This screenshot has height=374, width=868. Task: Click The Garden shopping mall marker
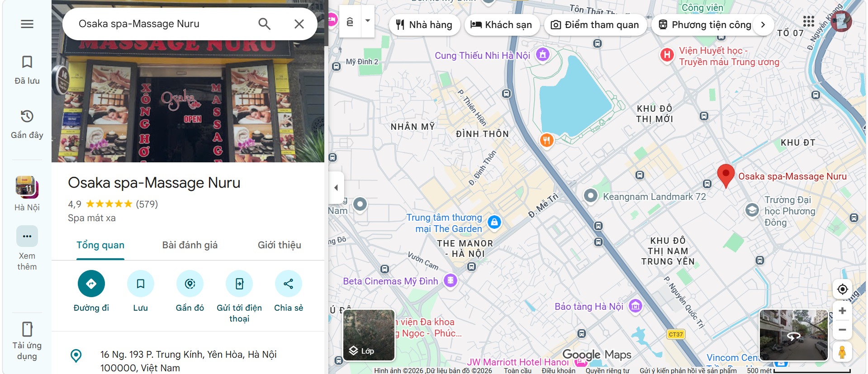point(494,222)
